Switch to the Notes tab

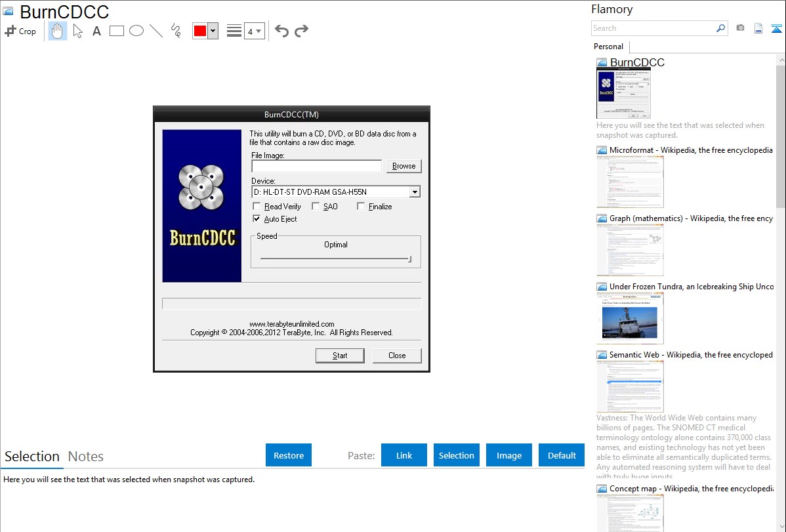[x=86, y=457]
